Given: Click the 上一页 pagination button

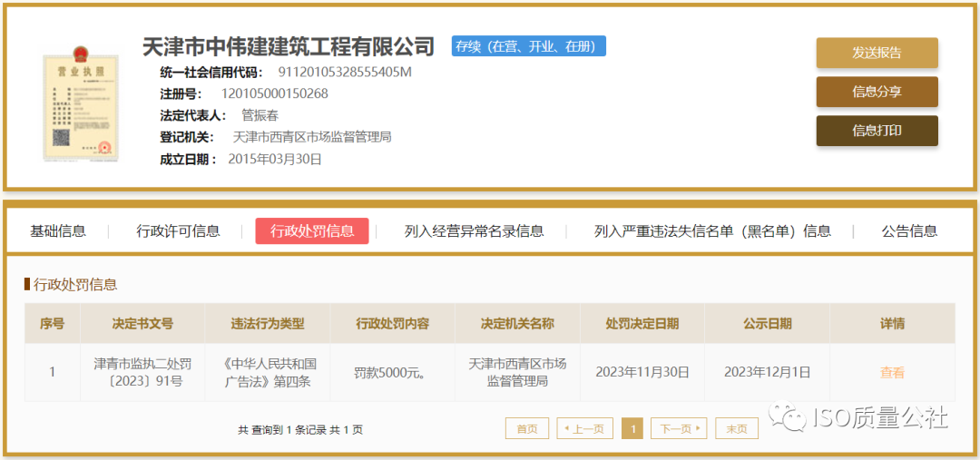Looking at the screenshot, I should [585, 429].
